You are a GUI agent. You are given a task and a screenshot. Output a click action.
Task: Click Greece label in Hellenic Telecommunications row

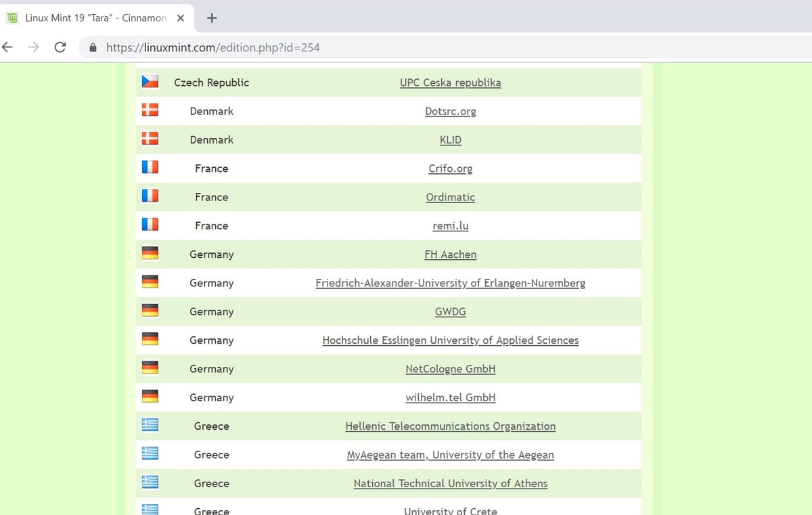tap(212, 426)
